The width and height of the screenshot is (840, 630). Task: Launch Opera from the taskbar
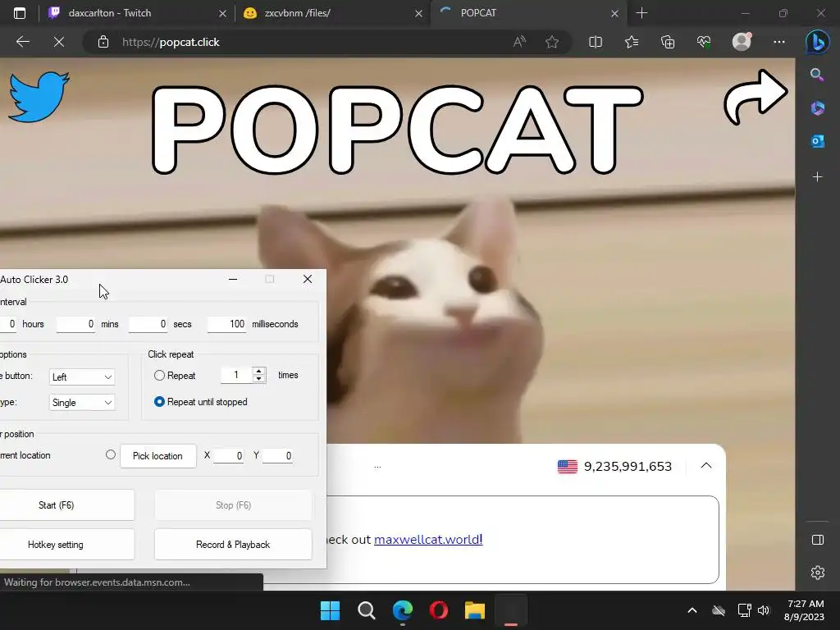tap(439, 610)
